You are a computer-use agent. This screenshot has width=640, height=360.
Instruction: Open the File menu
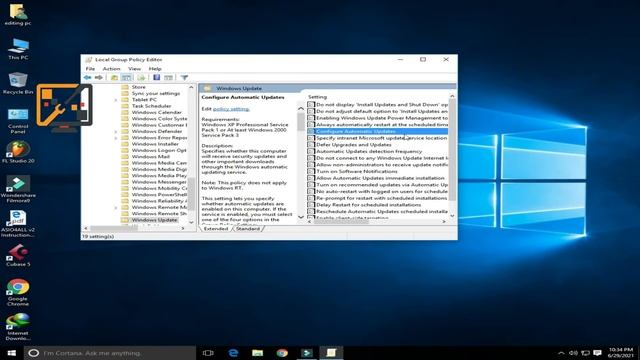click(90, 69)
